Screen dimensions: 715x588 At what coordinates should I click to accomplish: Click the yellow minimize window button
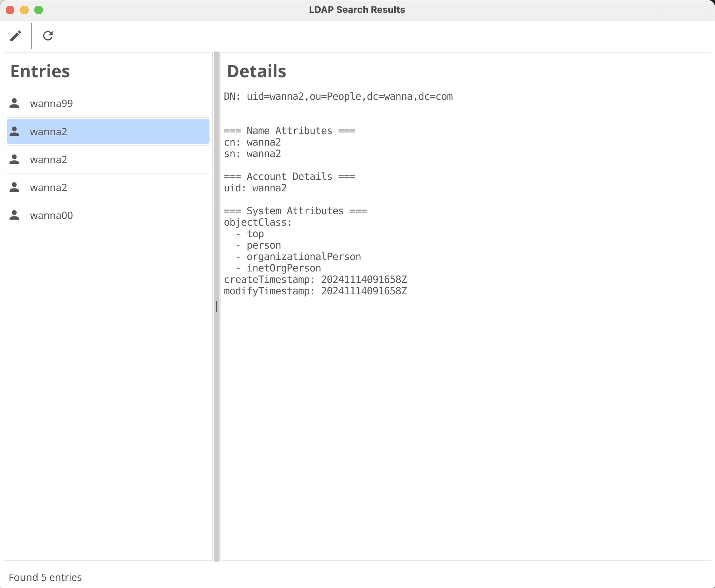pos(24,10)
